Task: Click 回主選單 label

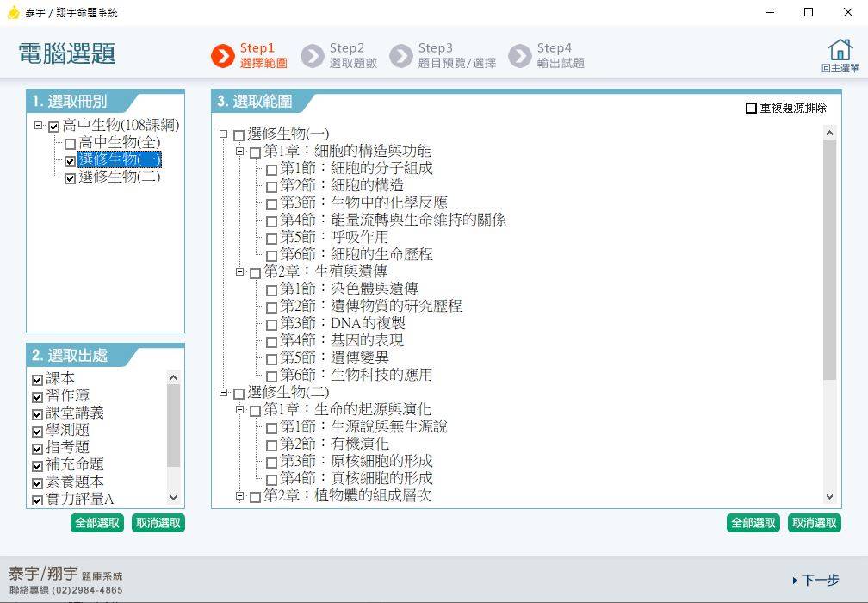Action: tap(840, 68)
